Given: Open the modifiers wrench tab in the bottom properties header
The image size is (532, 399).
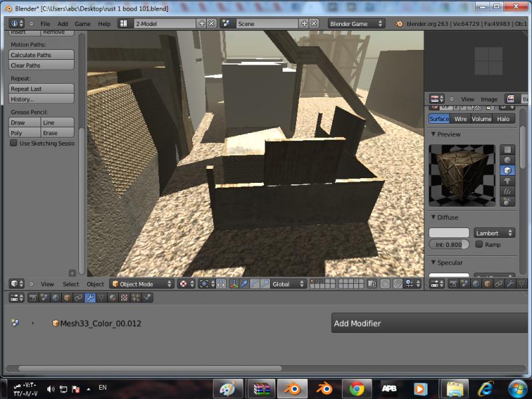Looking at the screenshot, I should (89, 298).
